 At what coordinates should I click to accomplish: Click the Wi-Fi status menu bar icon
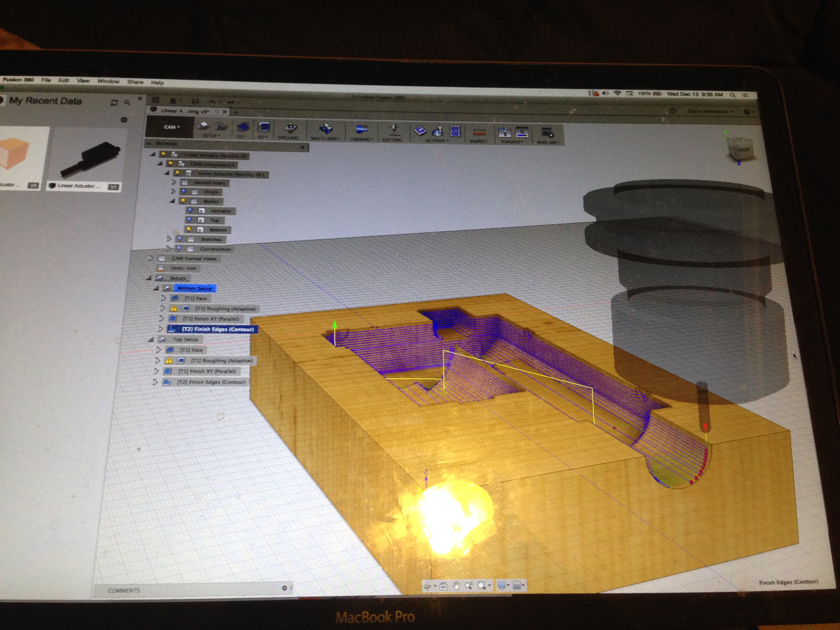click(x=617, y=93)
